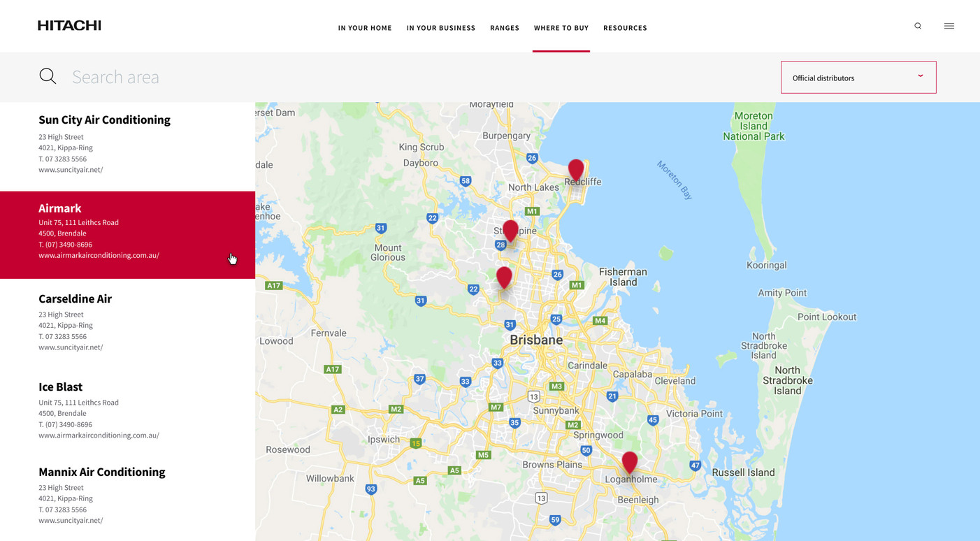Image resolution: width=980 pixels, height=541 pixels.
Task: Open the Resources menu item
Action: point(625,28)
